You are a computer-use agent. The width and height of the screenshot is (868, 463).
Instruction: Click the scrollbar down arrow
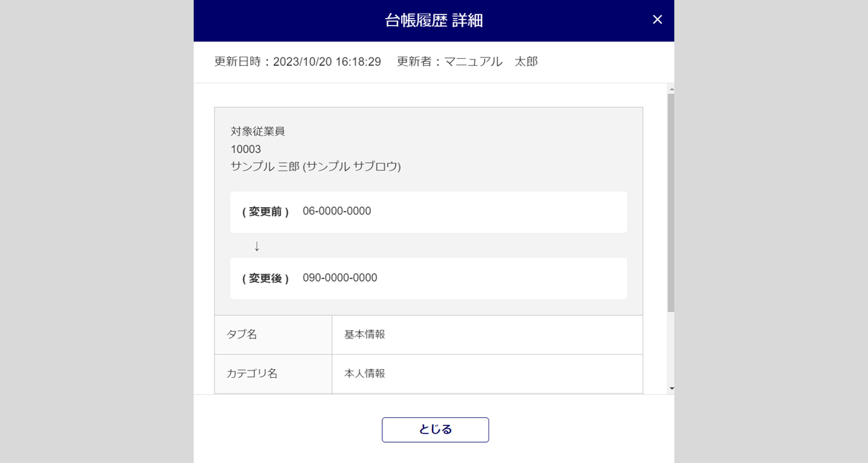coord(671,388)
